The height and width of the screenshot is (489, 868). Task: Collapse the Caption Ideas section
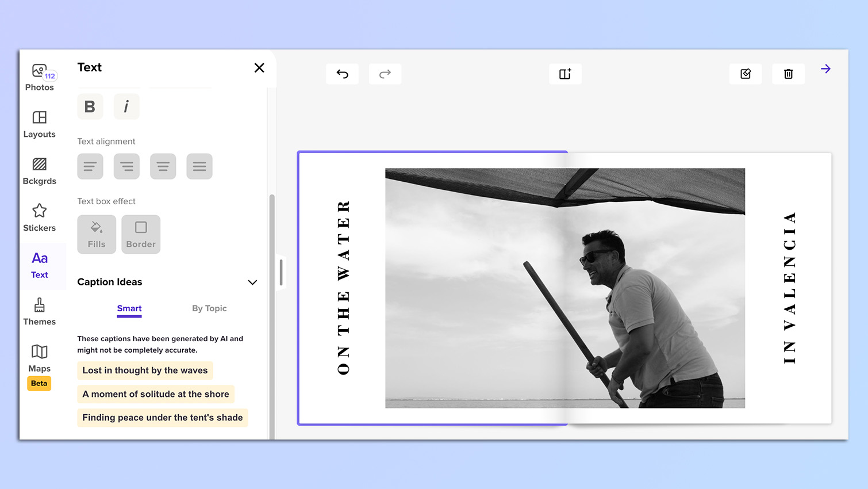click(x=252, y=282)
